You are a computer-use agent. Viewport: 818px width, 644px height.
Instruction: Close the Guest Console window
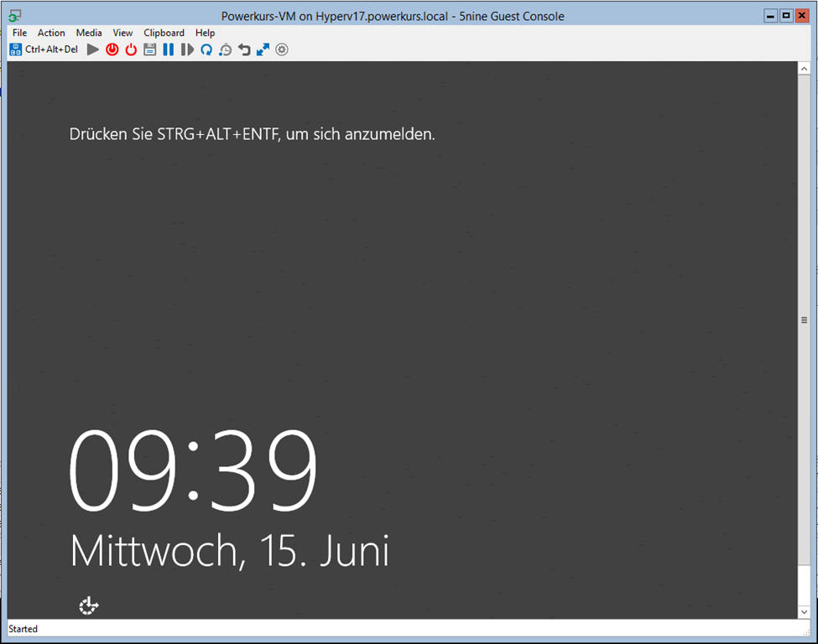(x=802, y=16)
